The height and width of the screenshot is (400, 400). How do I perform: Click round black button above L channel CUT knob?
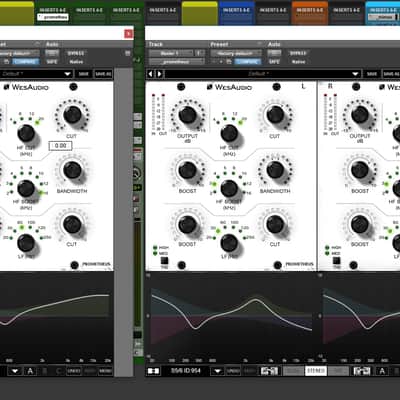click(276, 87)
